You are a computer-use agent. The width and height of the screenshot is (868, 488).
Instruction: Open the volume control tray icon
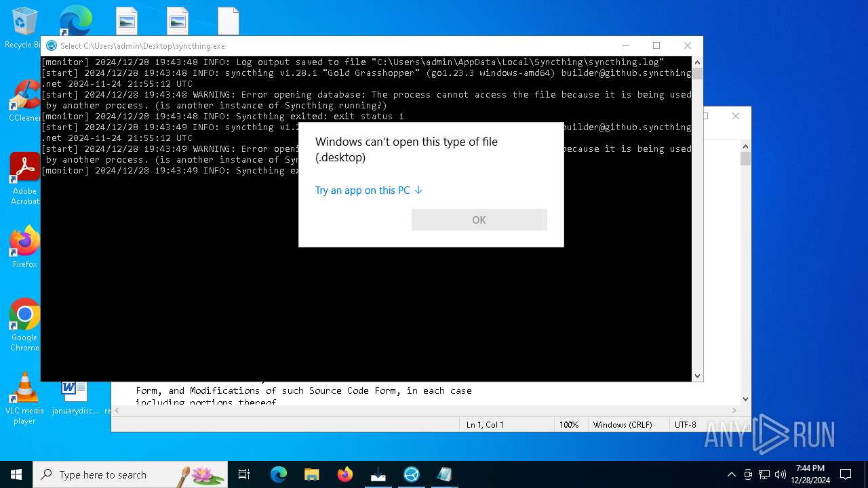click(x=781, y=474)
